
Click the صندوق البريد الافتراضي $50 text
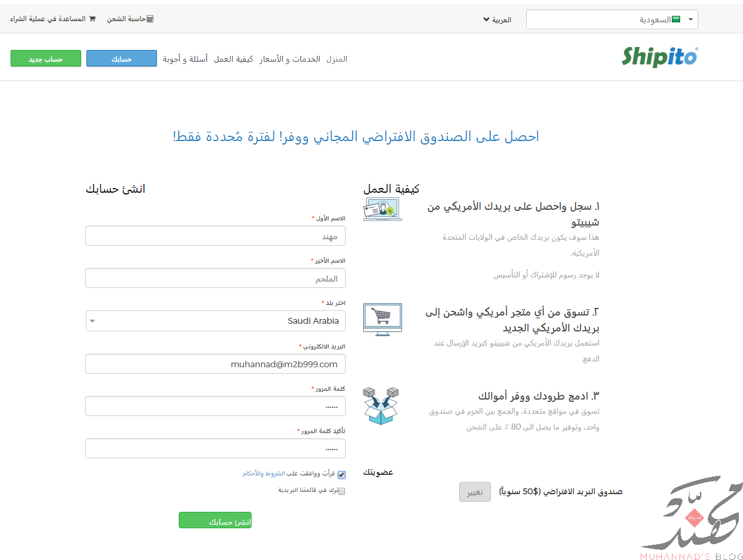(561, 491)
